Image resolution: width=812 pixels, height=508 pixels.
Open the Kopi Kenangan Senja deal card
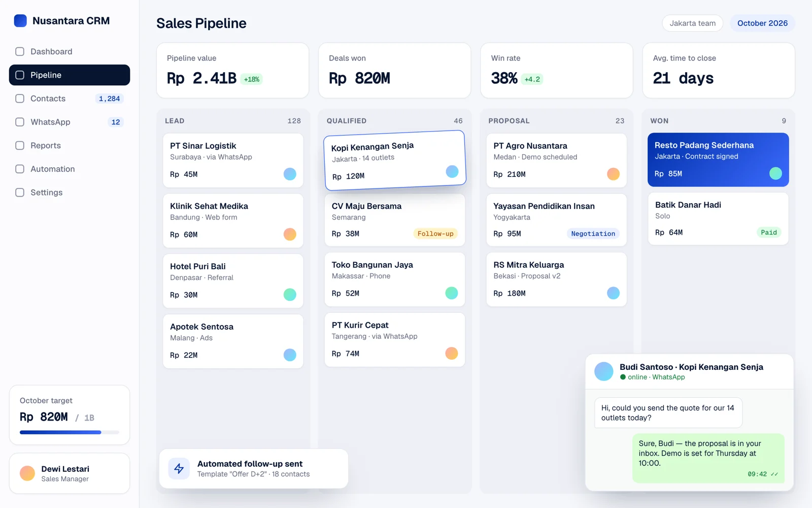point(395,161)
